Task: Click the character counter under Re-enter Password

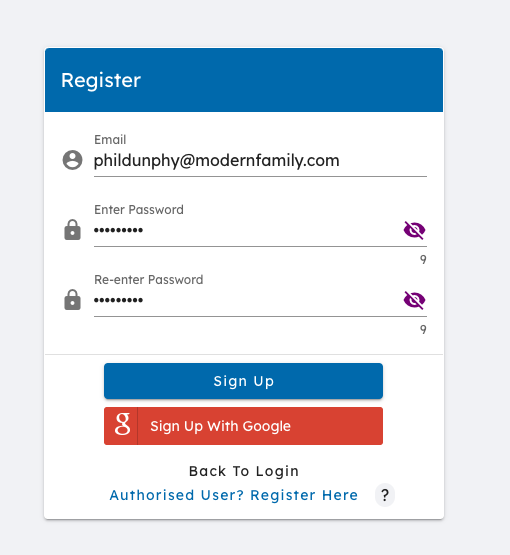Action: tap(423, 330)
